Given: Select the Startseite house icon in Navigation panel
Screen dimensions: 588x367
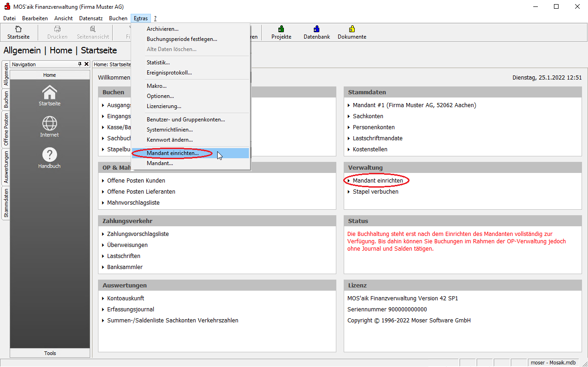Looking at the screenshot, I should tap(50, 95).
